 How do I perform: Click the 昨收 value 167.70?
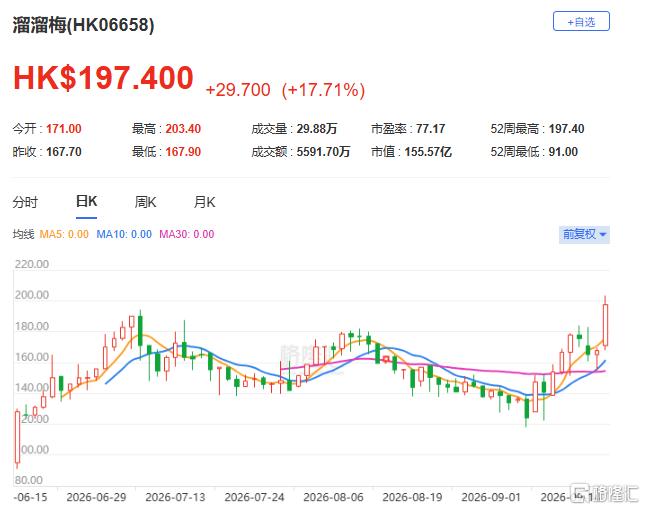[x=64, y=152]
